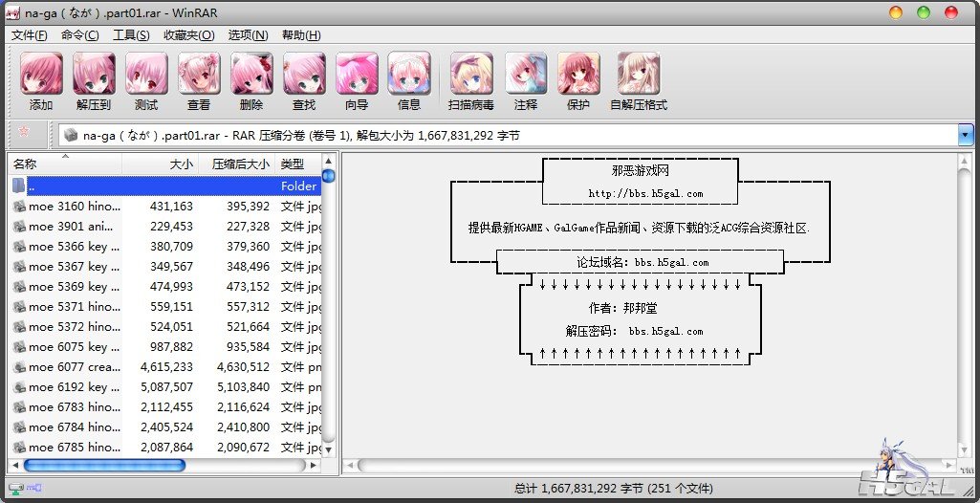Click the WinRAR title bar application icon
Viewport: 980px width, 503px height.
[x=12, y=12]
